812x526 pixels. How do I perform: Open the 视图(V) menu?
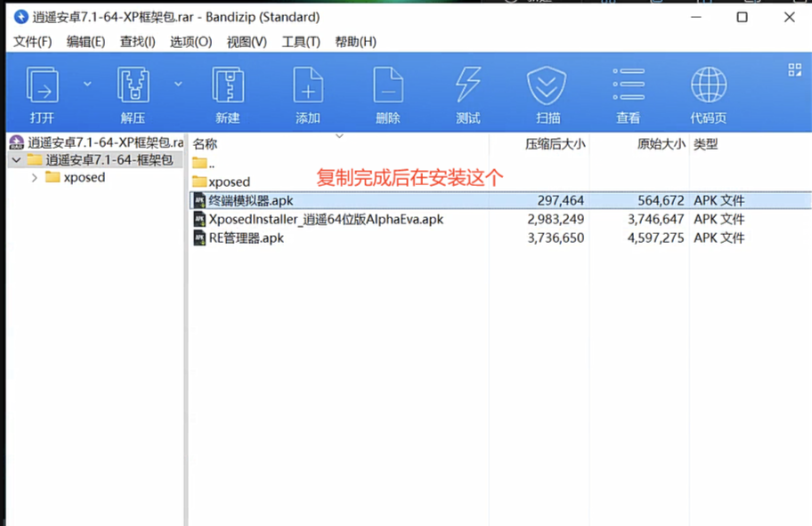point(247,42)
